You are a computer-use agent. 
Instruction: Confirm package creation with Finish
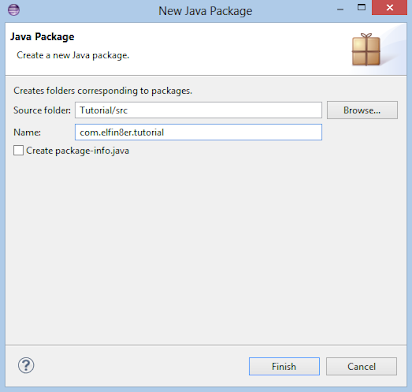(284, 366)
